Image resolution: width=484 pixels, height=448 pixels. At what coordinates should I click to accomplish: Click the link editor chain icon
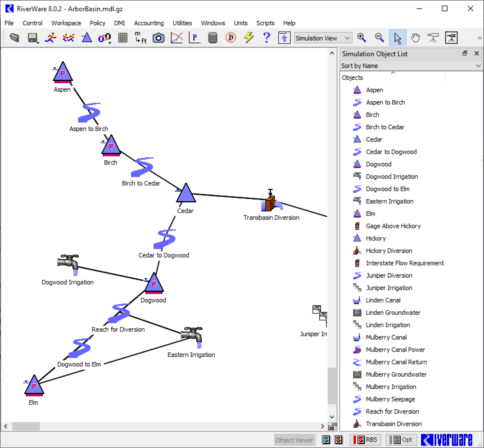pyautogui.click(x=105, y=38)
